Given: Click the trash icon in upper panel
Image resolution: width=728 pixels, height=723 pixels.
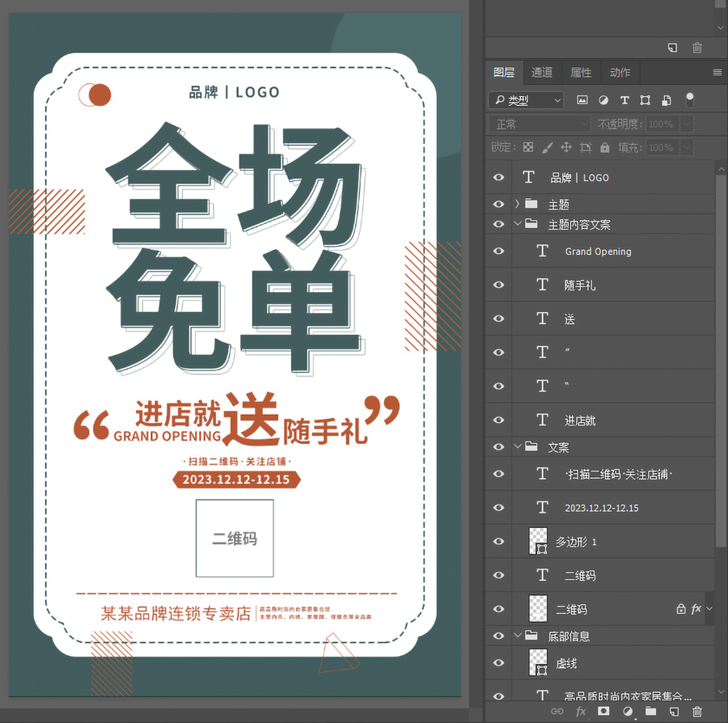Looking at the screenshot, I should pyautogui.click(x=697, y=48).
